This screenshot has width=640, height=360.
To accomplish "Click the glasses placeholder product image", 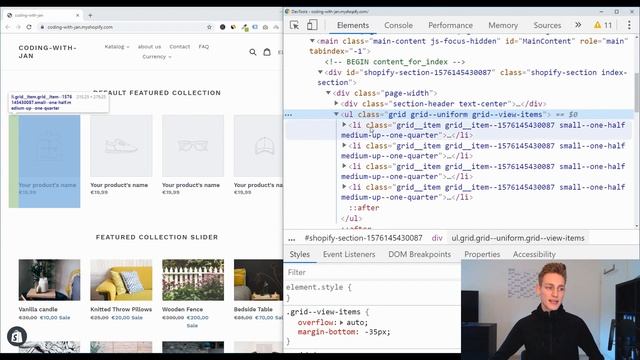I will tap(193, 146).
